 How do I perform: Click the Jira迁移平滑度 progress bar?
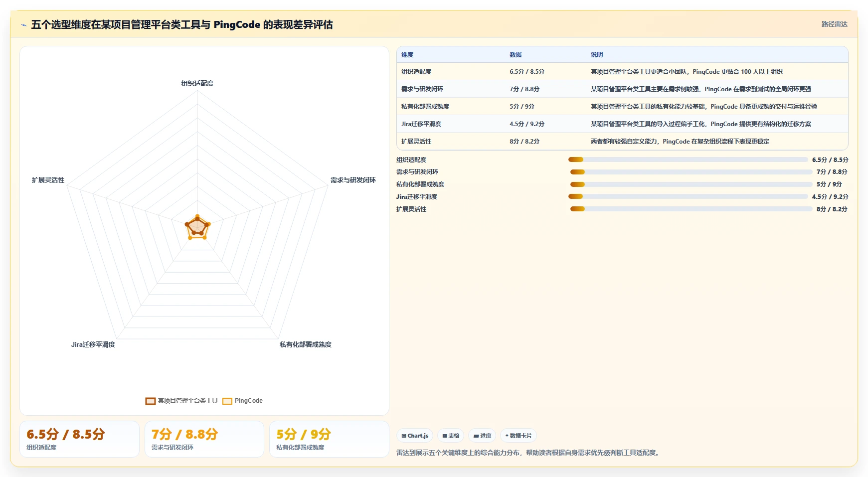(x=688, y=197)
